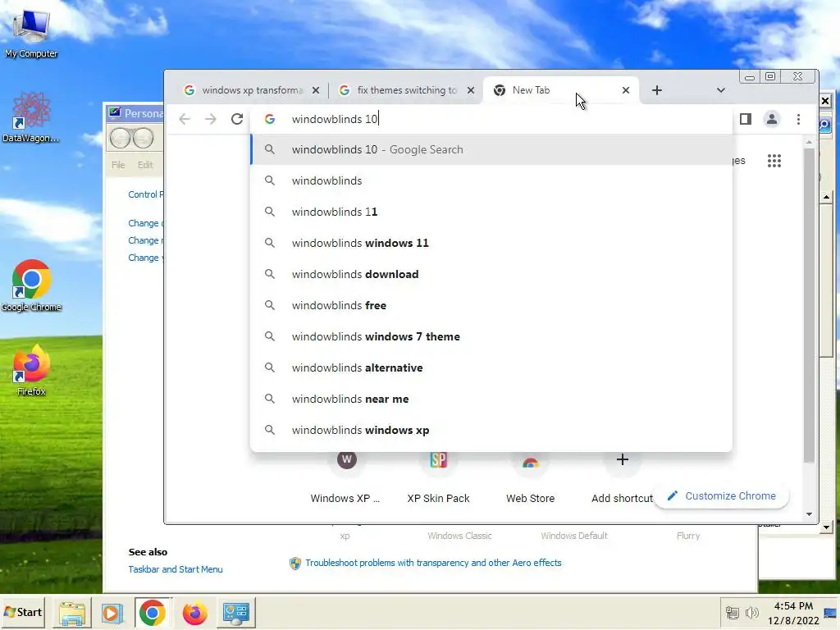Click Control Panel Home link
Screen dimensions: 840x630
click(146, 194)
